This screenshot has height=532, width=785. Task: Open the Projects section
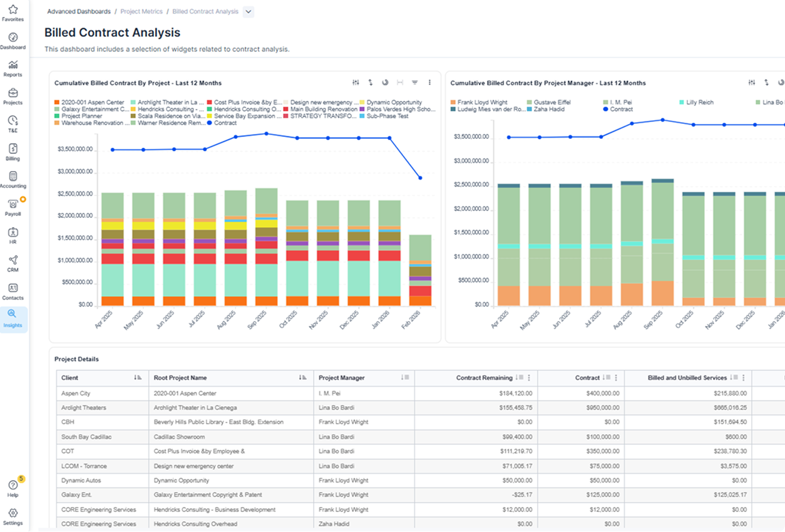click(x=13, y=96)
